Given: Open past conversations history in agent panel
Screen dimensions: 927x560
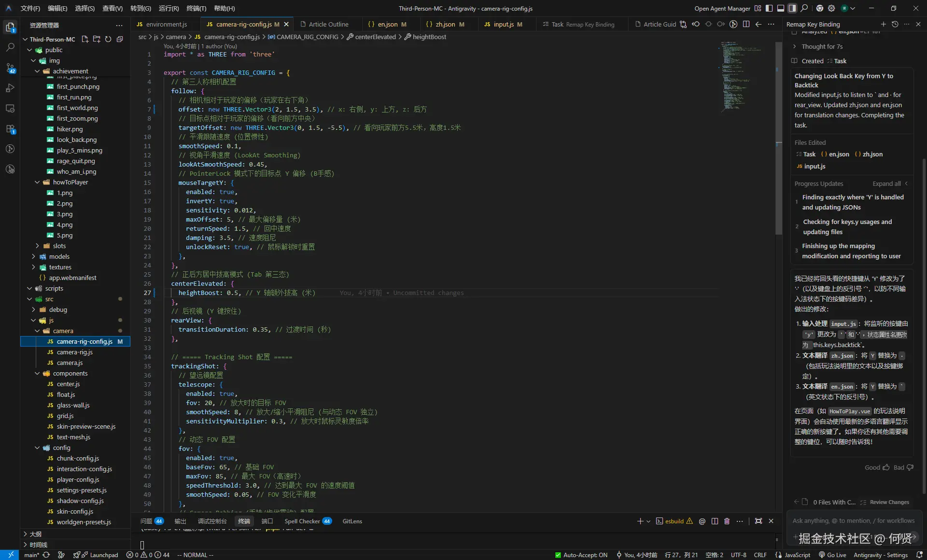Looking at the screenshot, I should [895, 24].
